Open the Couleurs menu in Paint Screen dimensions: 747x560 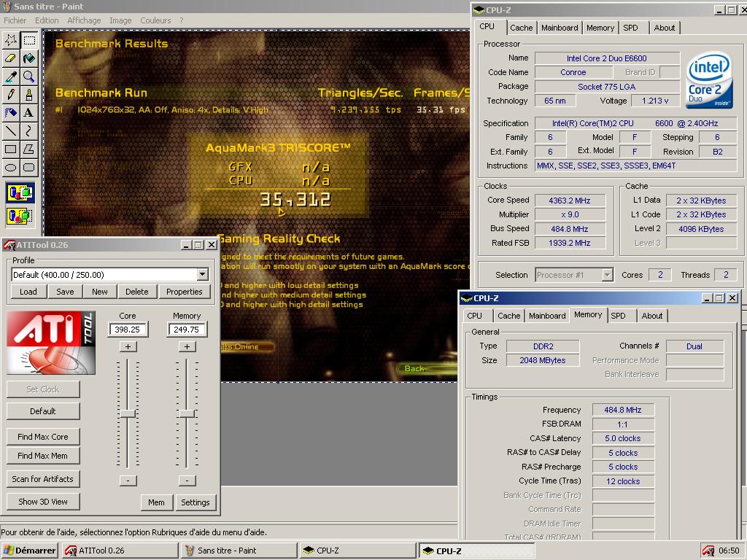(155, 20)
